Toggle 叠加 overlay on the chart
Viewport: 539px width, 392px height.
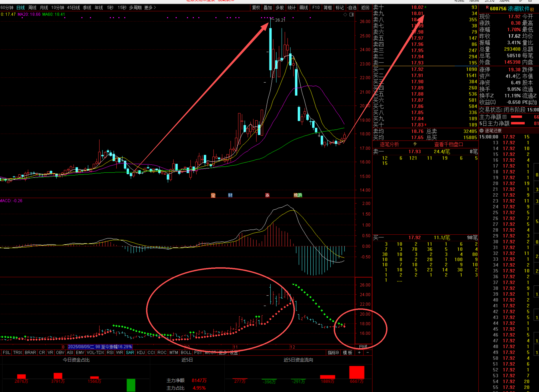[x=268, y=8]
